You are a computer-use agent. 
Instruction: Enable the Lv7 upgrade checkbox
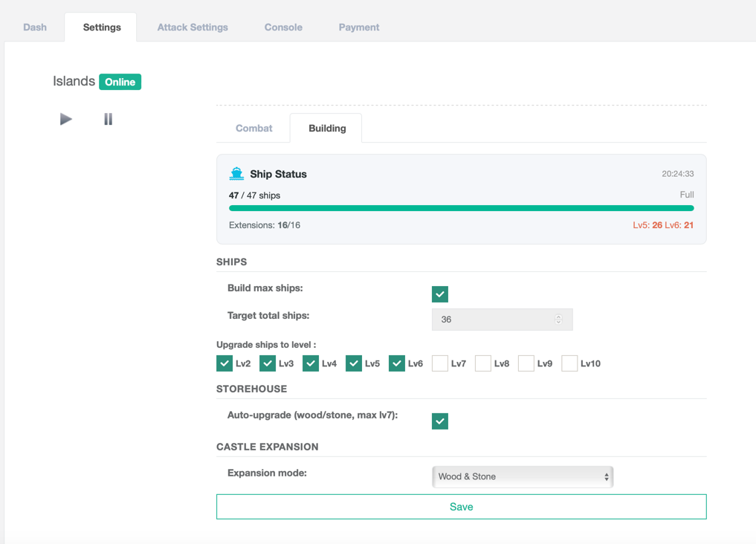coord(440,363)
